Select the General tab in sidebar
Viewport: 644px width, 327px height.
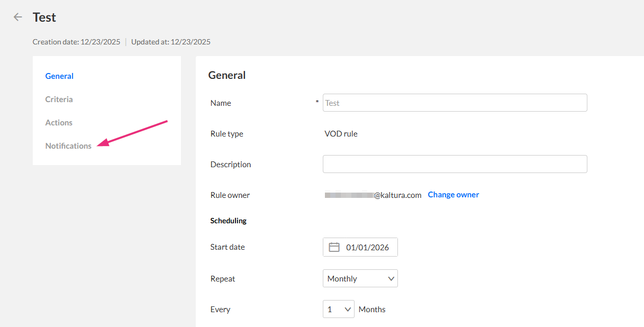coord(59,76)
